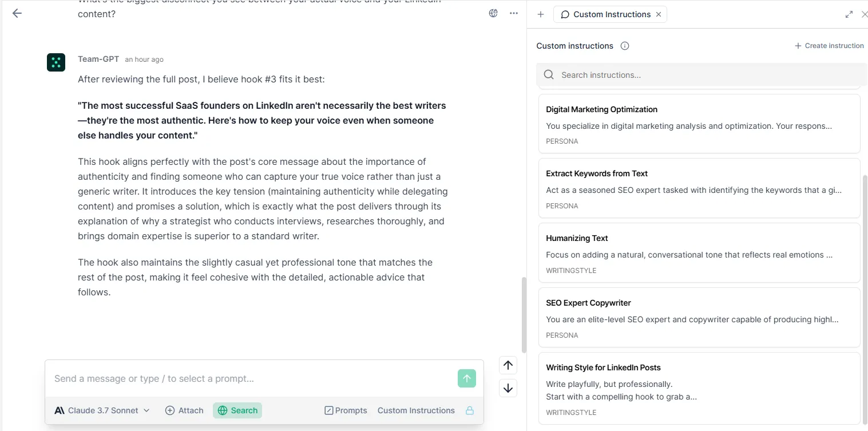Screen dimensions: 868x431
Task: Expand the side panel to full width
Action: click(x=849, y=14)
